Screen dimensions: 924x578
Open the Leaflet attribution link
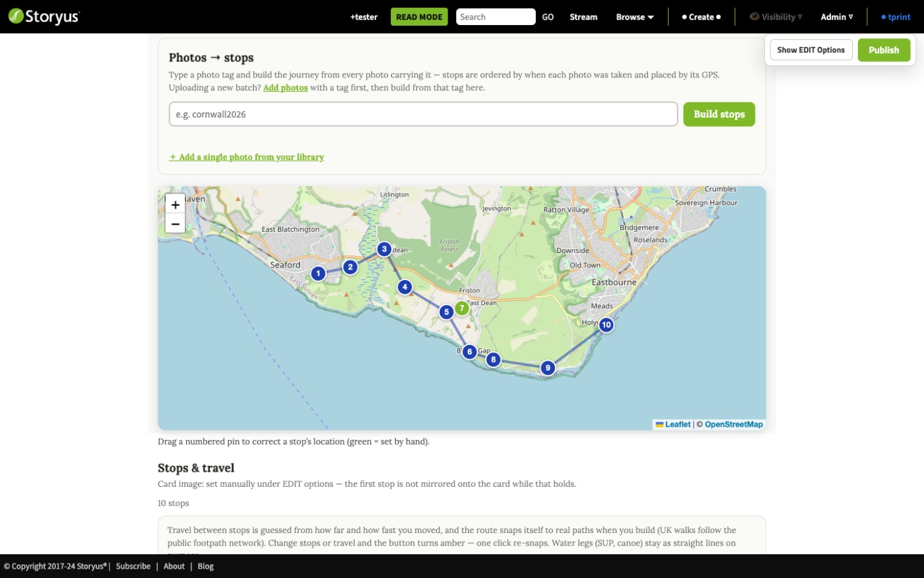coord(673,425)
